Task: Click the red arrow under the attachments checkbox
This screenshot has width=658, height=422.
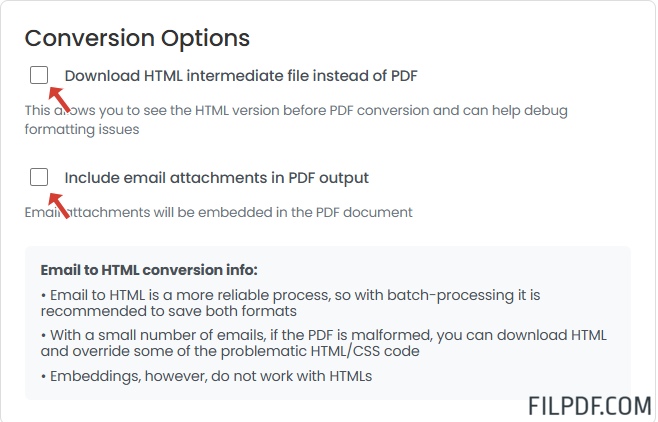Action: (x=59, y=204)
